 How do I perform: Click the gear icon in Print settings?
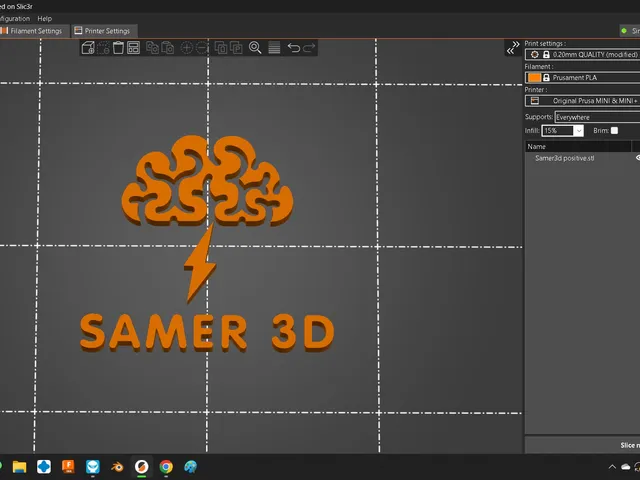534,54
